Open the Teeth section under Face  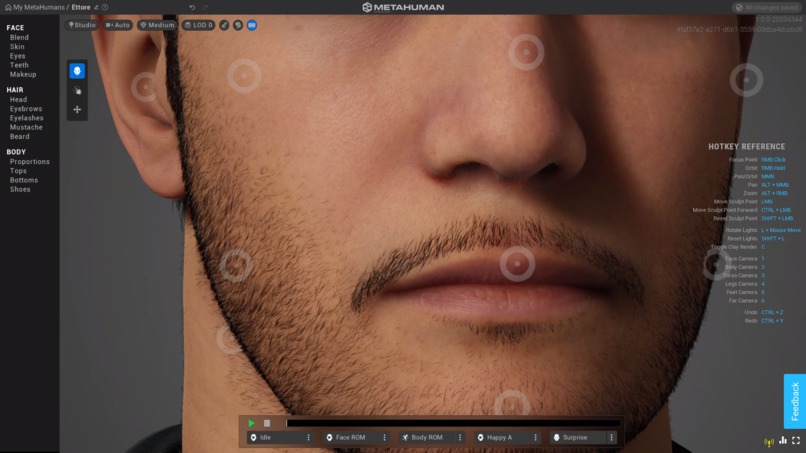(x=19, y=65)
